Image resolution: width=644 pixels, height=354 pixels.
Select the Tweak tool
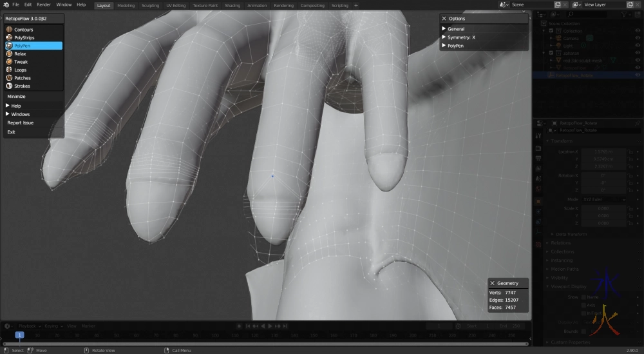point(21,62)
